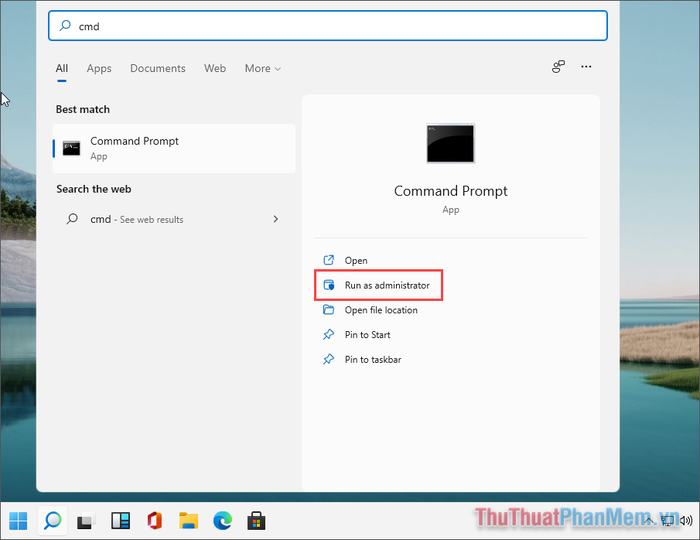Click the Command Prompt icon in results list
This screenshot has height=540, width=700.
71,148
